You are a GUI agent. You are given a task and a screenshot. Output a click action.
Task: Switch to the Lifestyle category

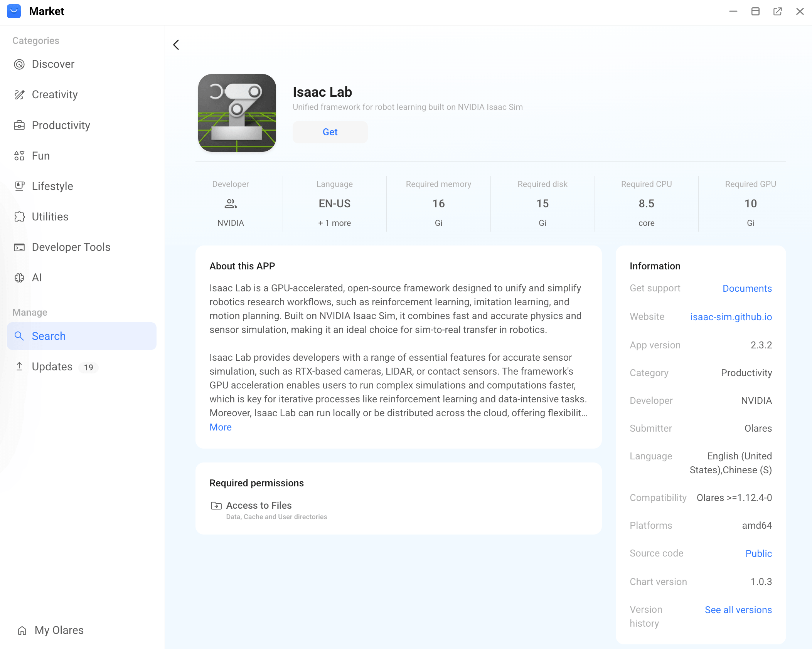click(x=82, y=186)
